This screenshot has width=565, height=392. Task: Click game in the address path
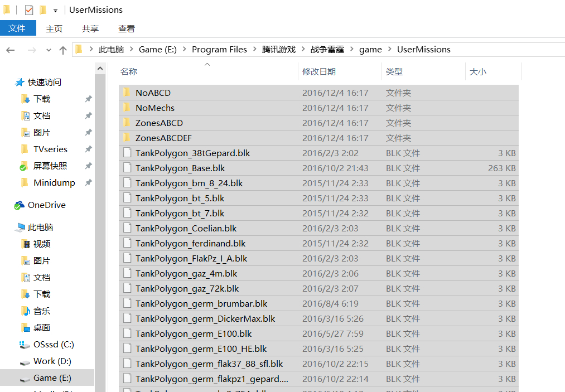pyautogui.click(x=370, y=50)
